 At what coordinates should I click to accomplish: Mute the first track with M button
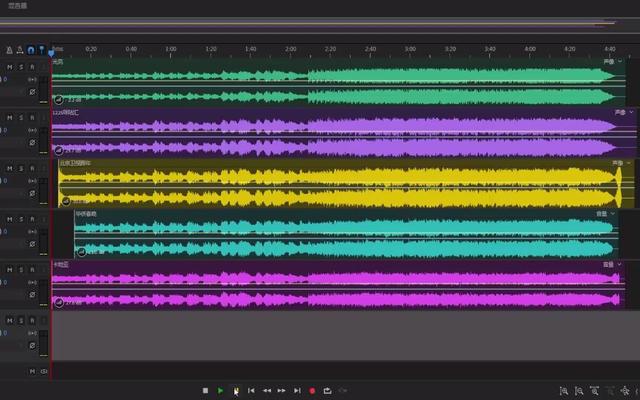tap(9, 67)
